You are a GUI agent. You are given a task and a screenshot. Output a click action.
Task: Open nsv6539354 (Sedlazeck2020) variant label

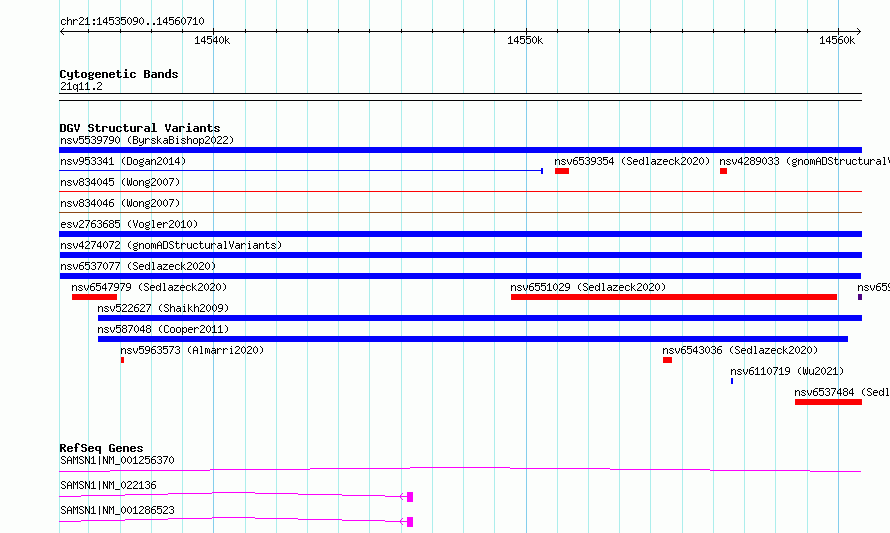click(632, 161)
